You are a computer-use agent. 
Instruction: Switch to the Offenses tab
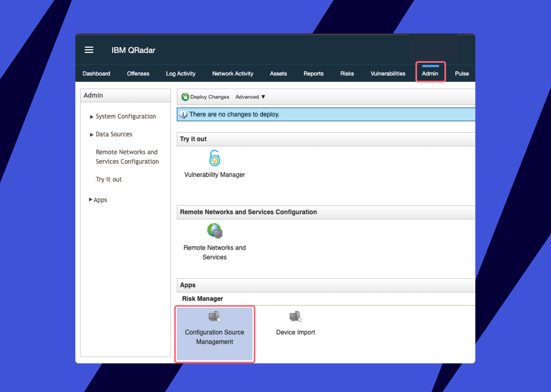pos(138,74)
